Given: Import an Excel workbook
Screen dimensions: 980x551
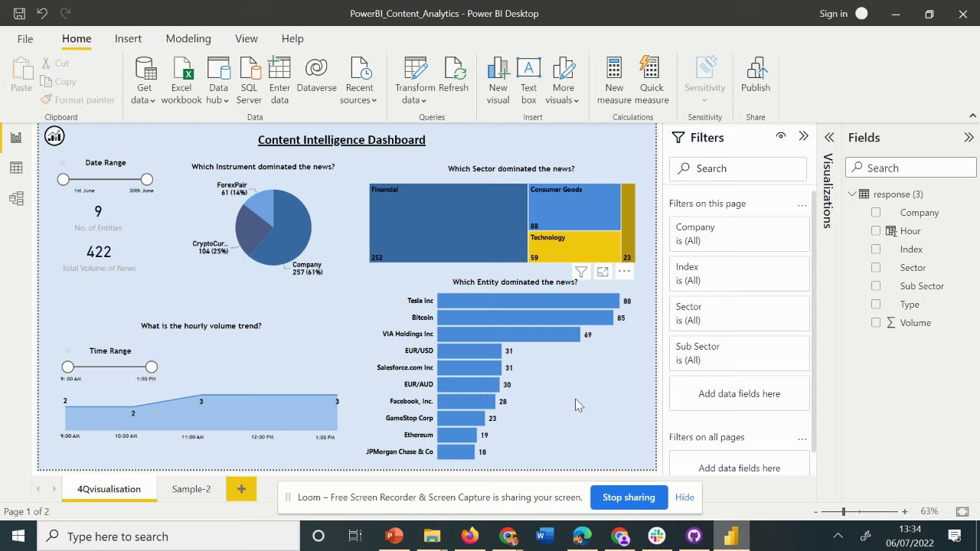Looking at the screenshot, I should (181, 80).
